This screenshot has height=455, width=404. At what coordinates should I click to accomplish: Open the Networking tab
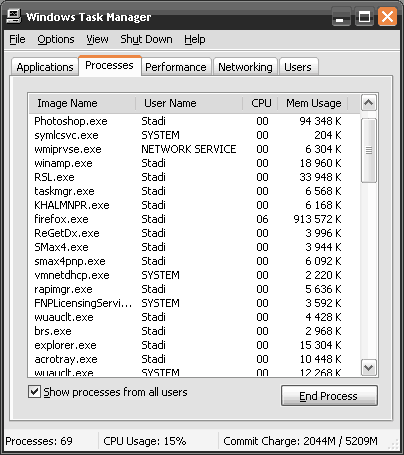[245, 67]
